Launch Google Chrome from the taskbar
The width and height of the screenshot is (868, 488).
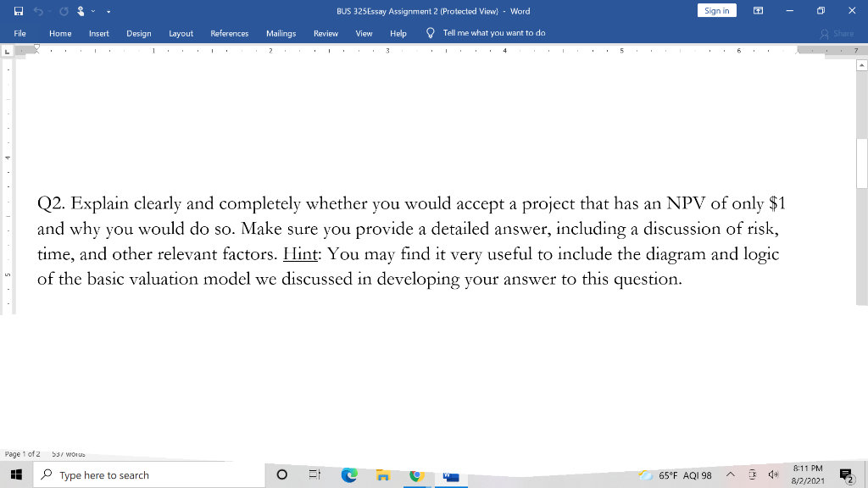click(416, 476)
